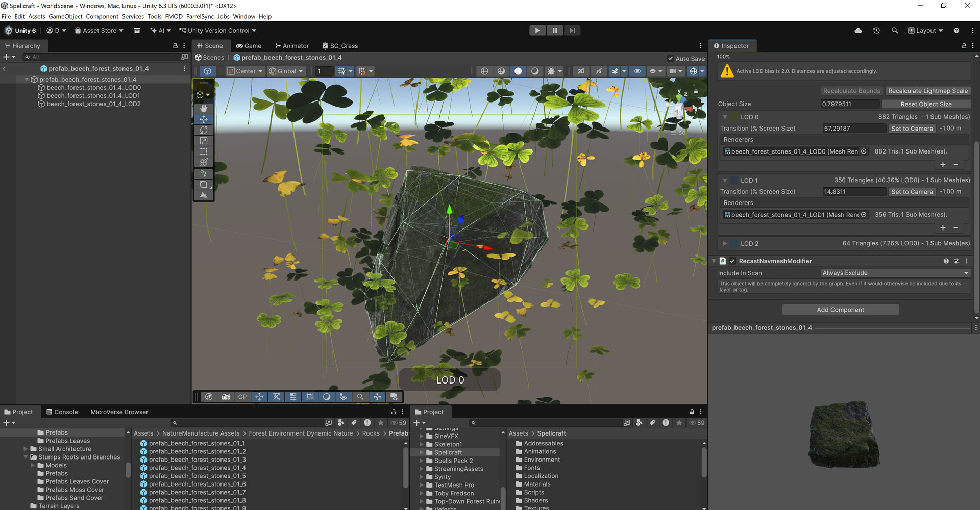
Task: Pause the editor playback
Action: pyautogui.click(x=554, y=31)
